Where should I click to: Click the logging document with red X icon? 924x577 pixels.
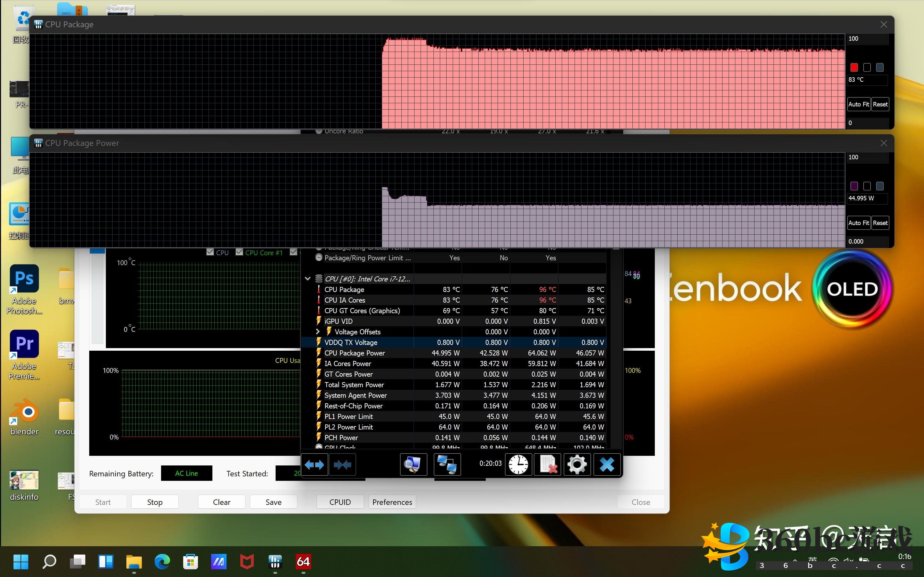[548, 464]
